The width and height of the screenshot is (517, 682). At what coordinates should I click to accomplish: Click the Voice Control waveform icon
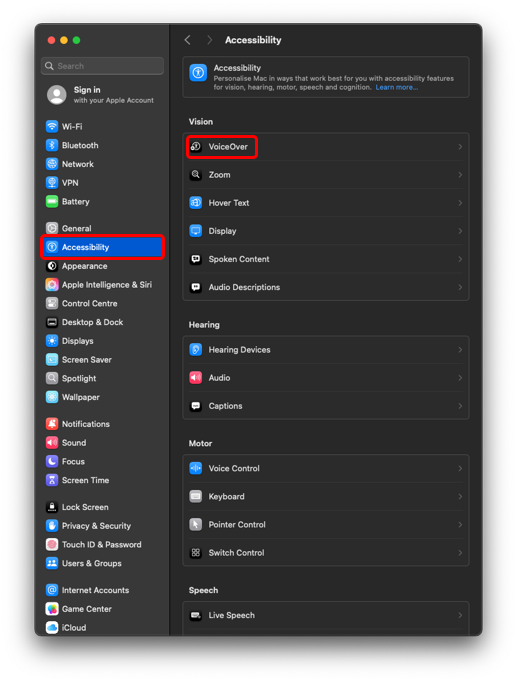[196, 468]
